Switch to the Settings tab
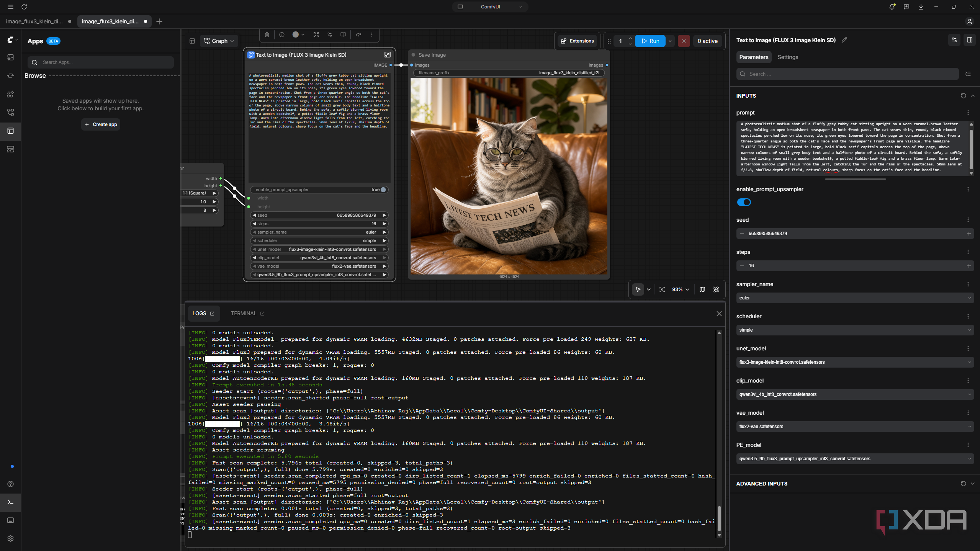Viewport: 980px width, 551px height. point(787,57)
